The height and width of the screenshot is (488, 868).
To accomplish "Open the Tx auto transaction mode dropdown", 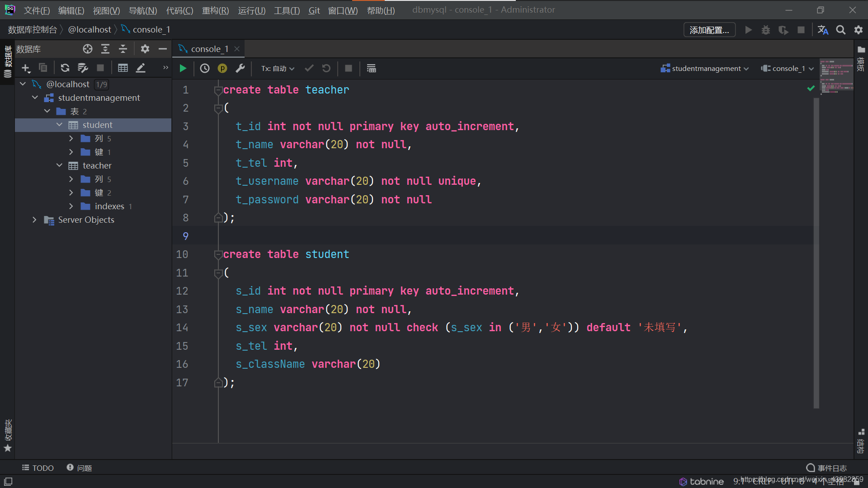I will coord(278,68).
